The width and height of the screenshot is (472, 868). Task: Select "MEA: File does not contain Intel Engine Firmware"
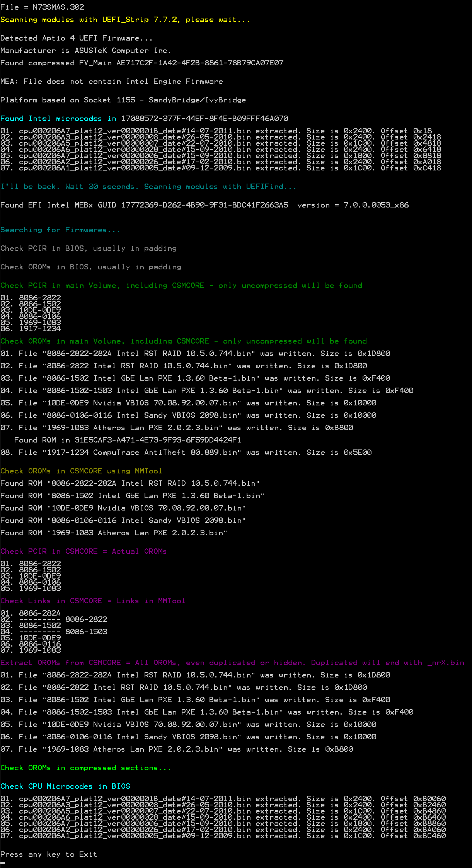112,82
